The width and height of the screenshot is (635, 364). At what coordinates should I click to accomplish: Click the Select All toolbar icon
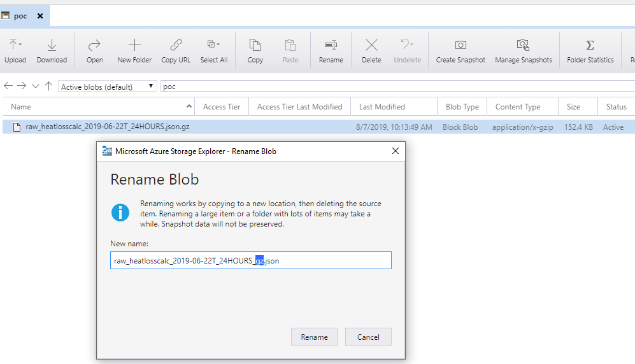coord(211,44)
